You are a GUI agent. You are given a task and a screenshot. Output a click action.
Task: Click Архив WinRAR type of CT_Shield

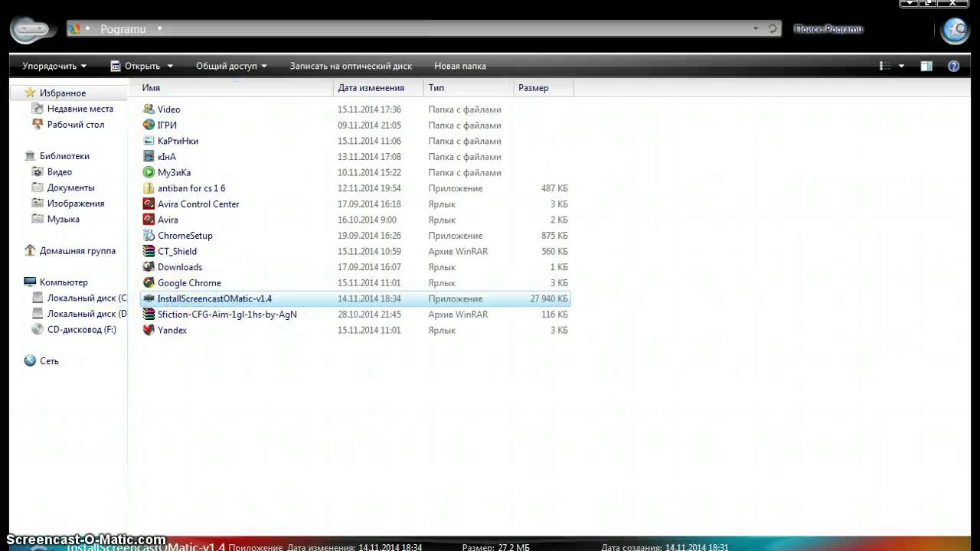coord(458,251)
